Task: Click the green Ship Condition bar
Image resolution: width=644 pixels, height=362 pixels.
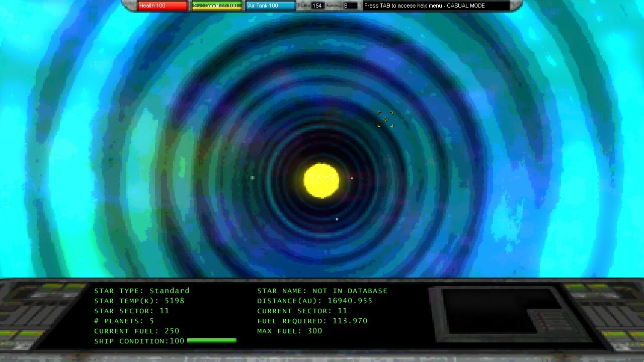Action: pos(211,341)
